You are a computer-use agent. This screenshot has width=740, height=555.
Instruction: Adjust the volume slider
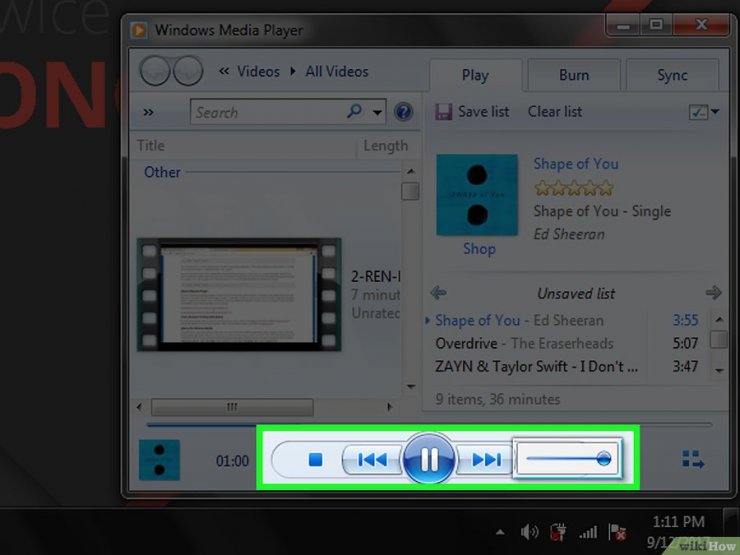[568, 458]
